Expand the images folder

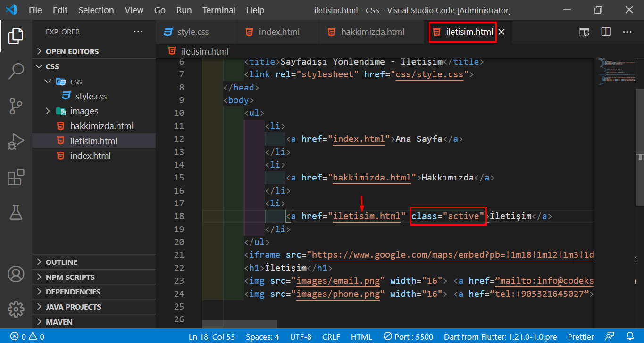tap(84, 111)
